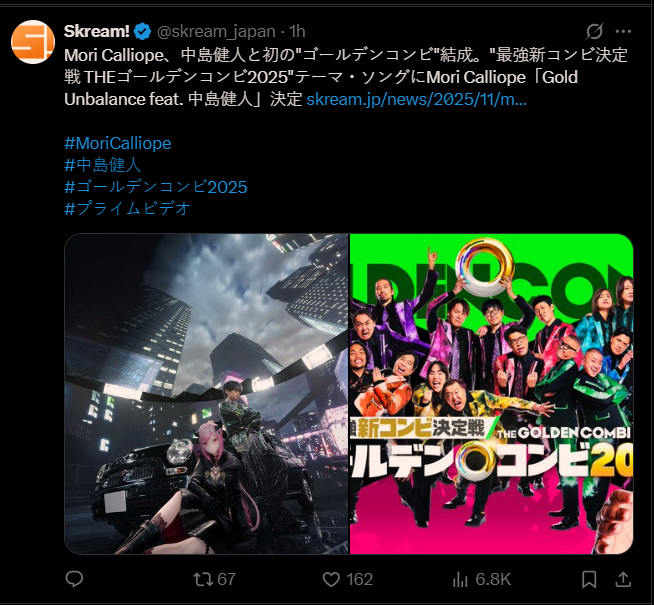Open the Skream! display name
This screenshot has height=605, width=654.
click(x=97, y=31)
